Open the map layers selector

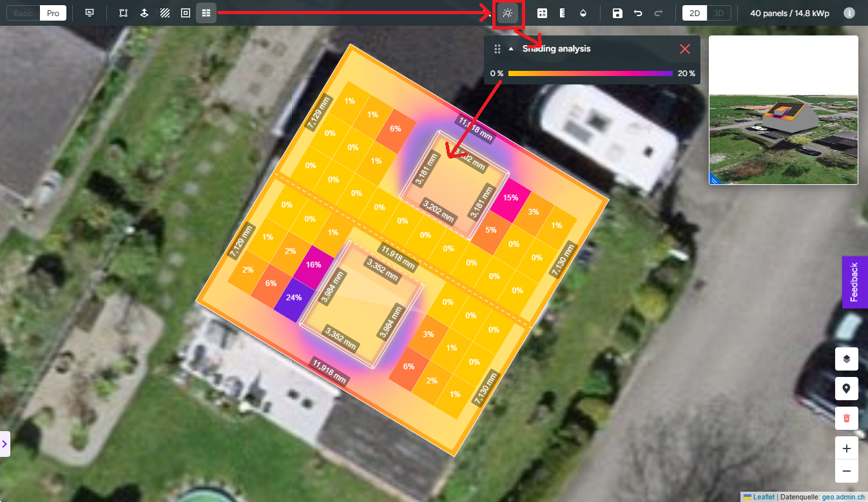point(846,359)
